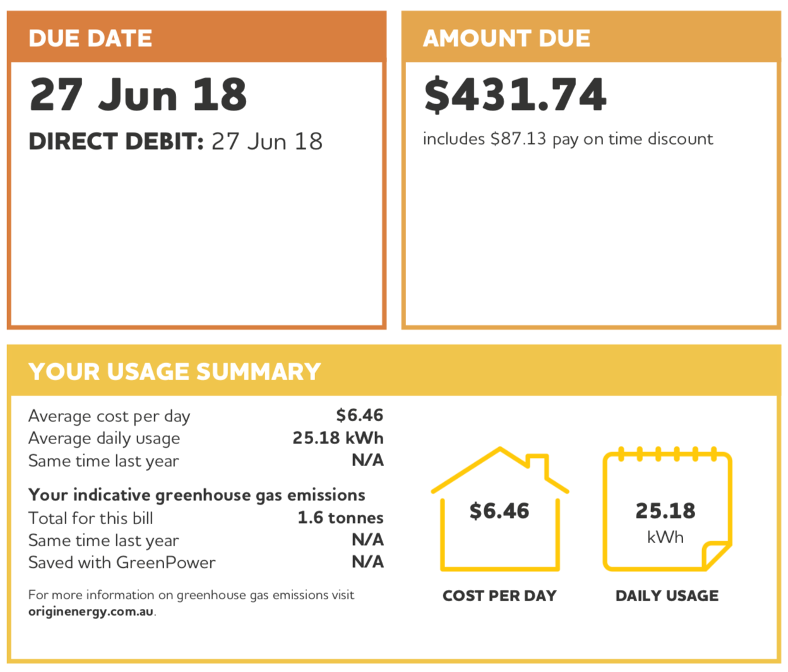Select the DUE DATE header
The height and width of the screenshot is (672, 788).
90,39
